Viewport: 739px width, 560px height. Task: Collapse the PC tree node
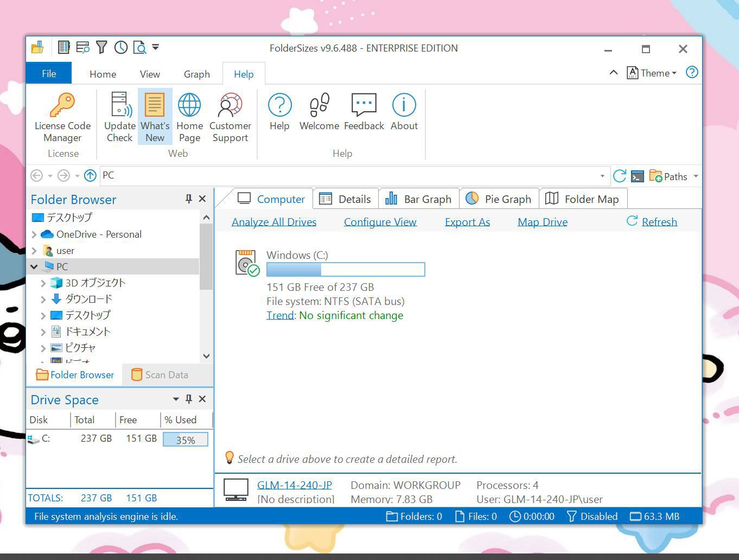tap(34, 266)
